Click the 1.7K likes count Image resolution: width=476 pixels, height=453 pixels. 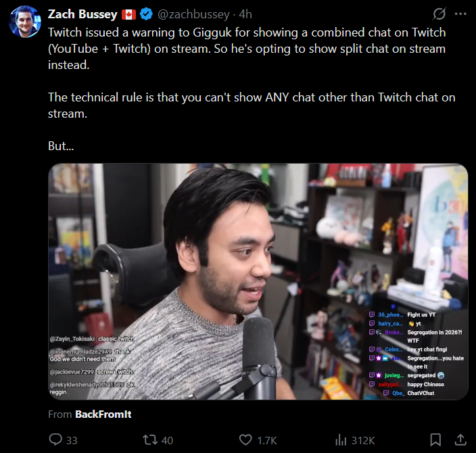pyautogui.click(x=267, y=440)
